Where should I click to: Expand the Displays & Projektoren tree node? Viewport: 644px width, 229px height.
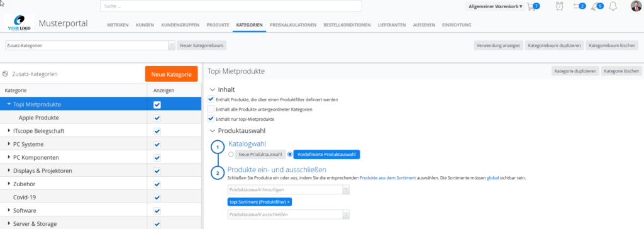click(x=9, y=170)
